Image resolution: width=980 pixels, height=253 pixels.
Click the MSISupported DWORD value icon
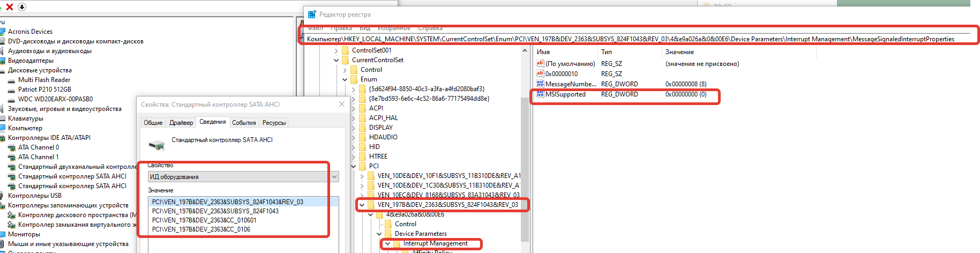[x=540, y=94]
